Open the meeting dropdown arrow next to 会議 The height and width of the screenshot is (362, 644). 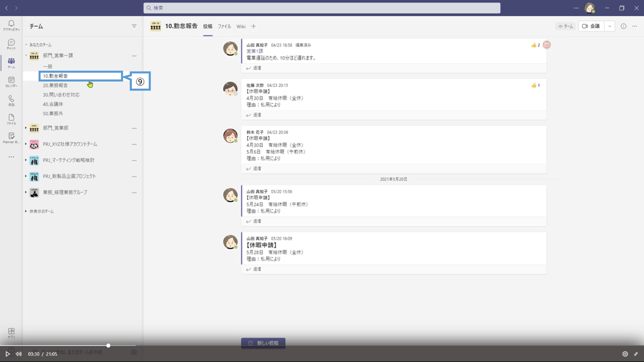coord(609,26)
